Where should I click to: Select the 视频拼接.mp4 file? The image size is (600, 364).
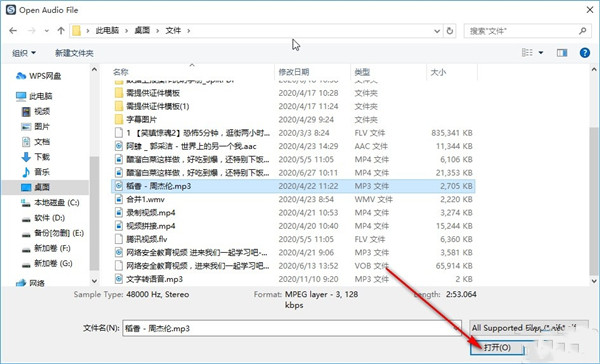click(293, 226)
